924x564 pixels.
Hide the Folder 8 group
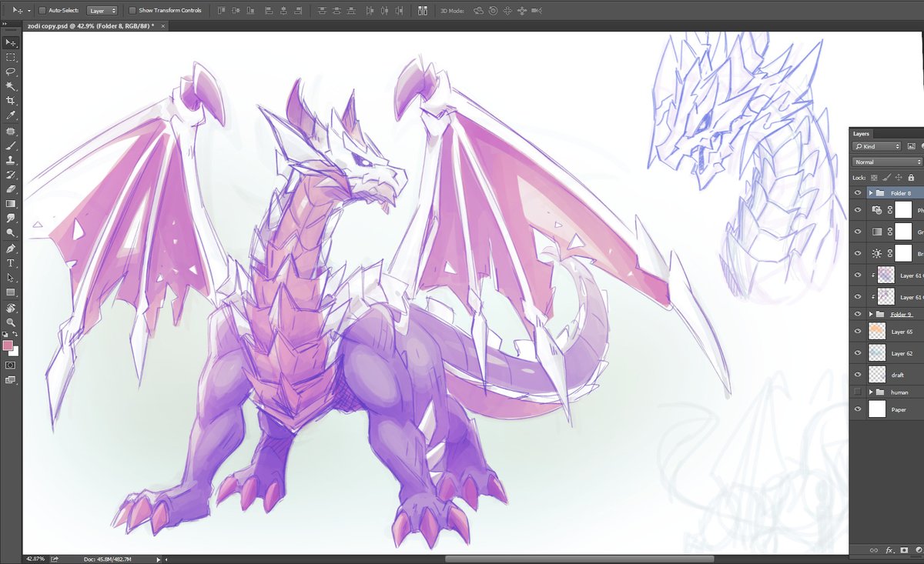pos(858,192)
